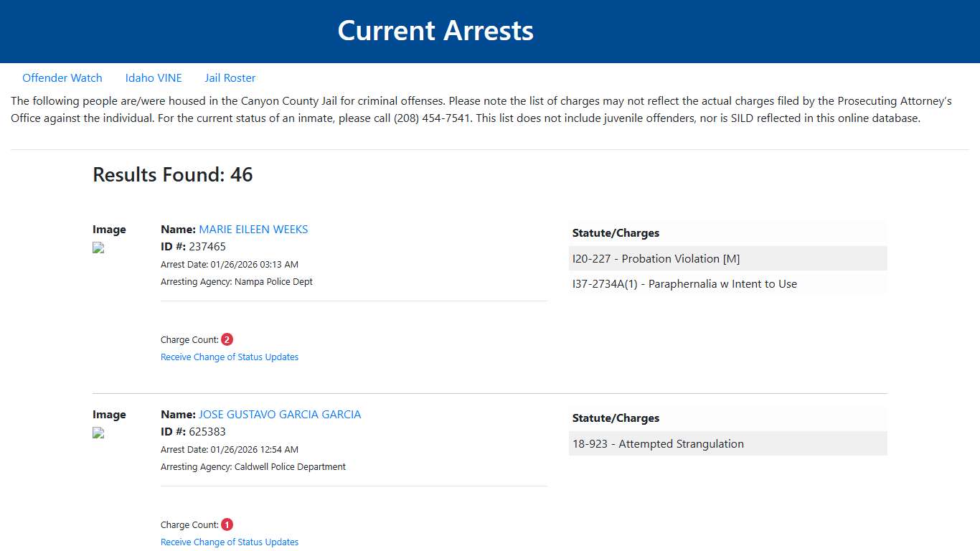Click the broken image placeholder for JOSE GUSTAVO GARCIA GARCIA
Screen dimensions: 980x551
(98, 433)
